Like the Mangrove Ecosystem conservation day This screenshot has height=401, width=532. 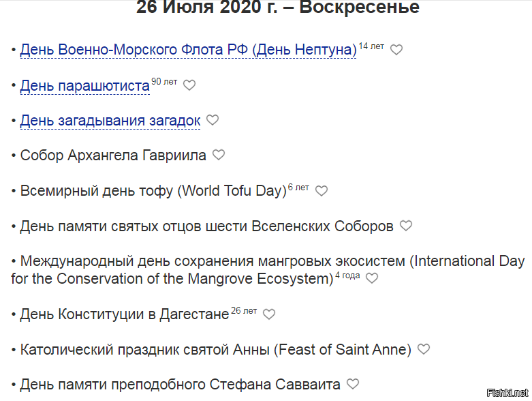[x=372, y=278]
